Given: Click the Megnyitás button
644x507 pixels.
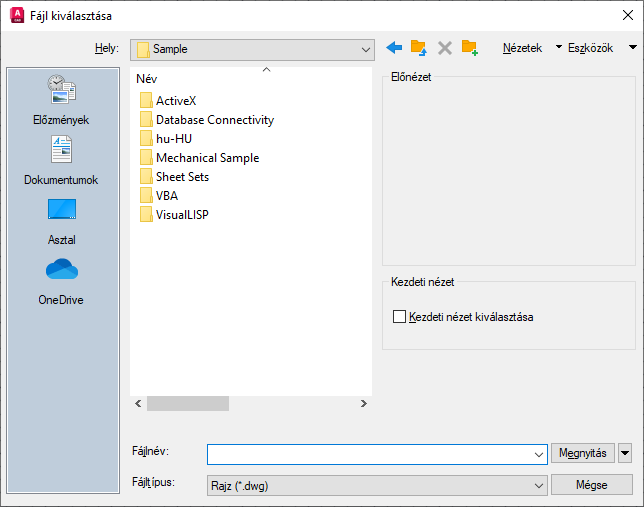Looking at the screenshot, I should [582, 453].
